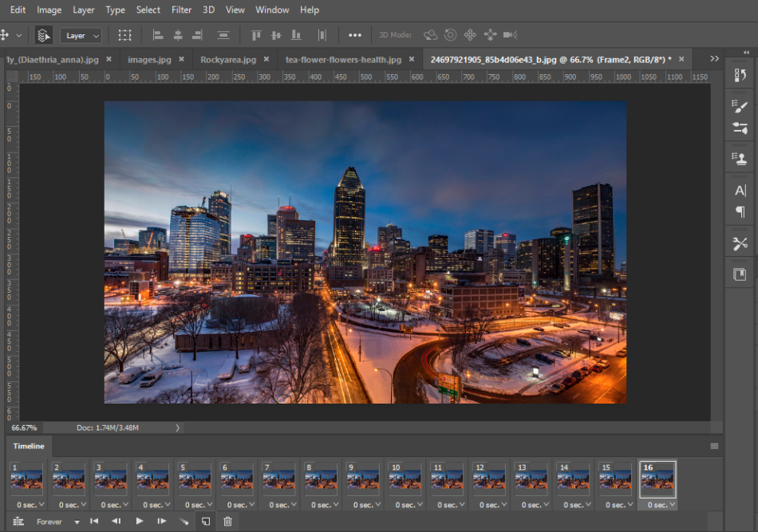The image size is (758, 532).
Task: Open the Filter menu
Action: pos(181,10)
